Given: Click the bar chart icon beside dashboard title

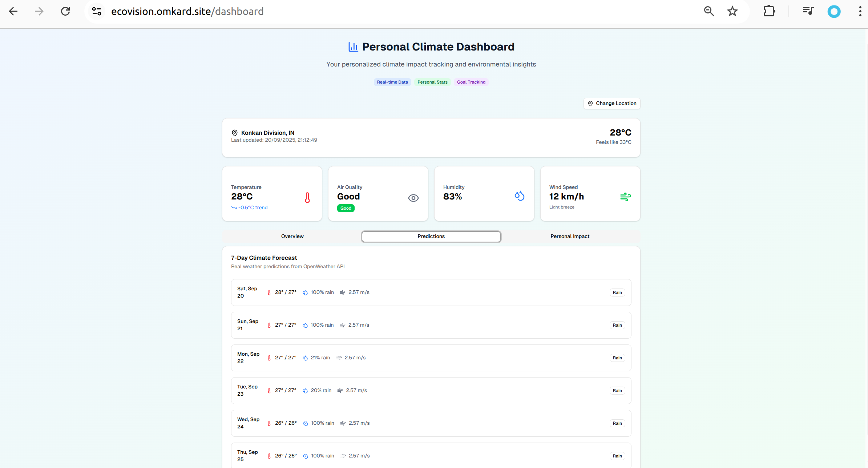Looking at the screenshot, I should pyautogui.click(x=353, y=47).
